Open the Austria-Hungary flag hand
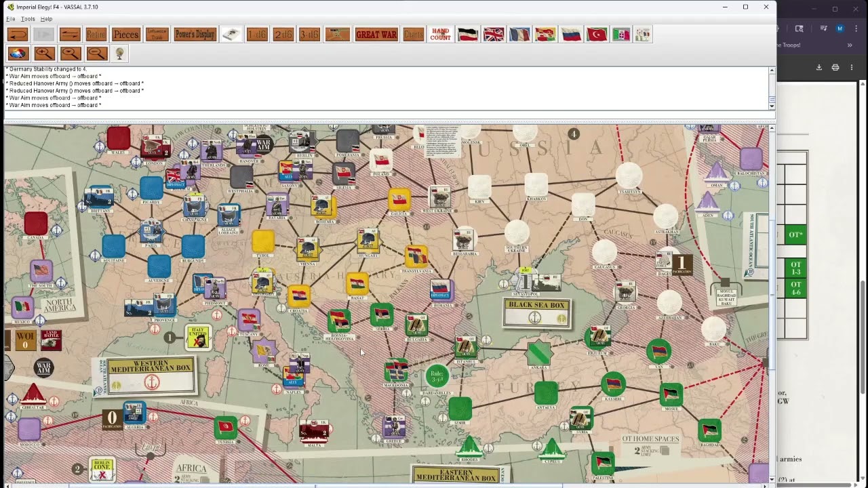868x488 pixels. pos(545,35)
